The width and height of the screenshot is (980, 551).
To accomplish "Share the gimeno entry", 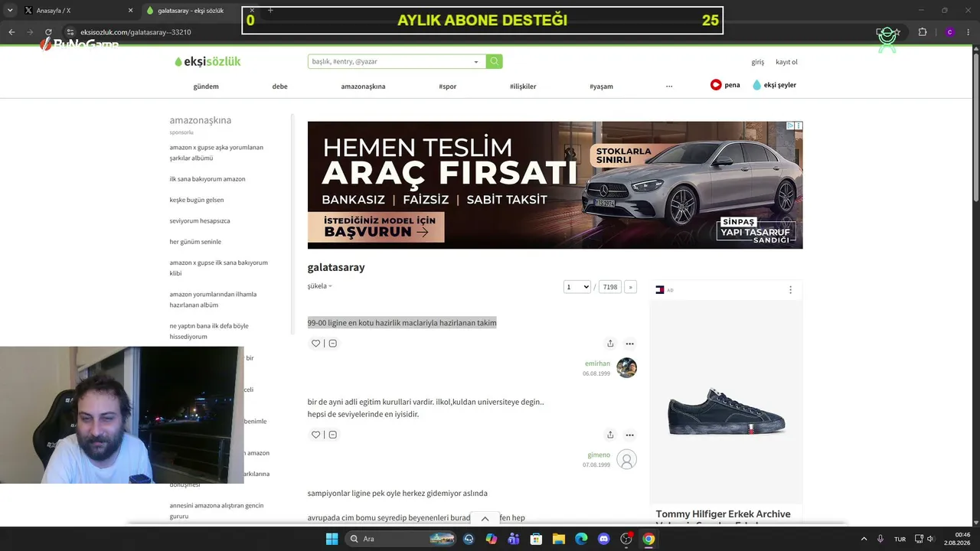I will click(x=610, y=435).
